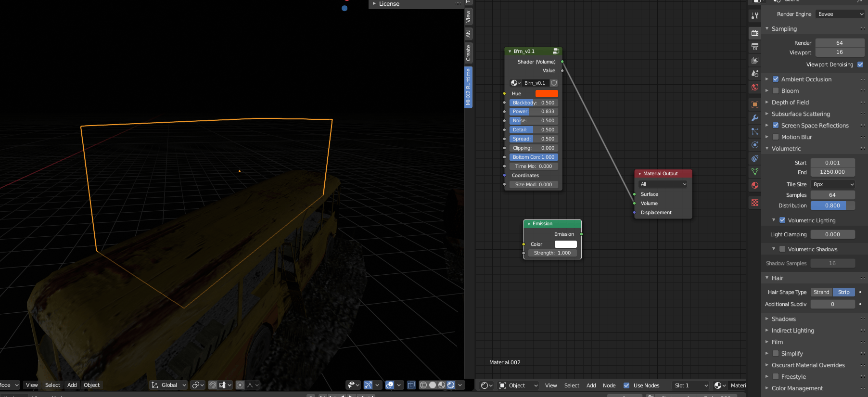Click node group icon on B'rn_v0.1 header
868x397 pixels.
click(556, 51)
